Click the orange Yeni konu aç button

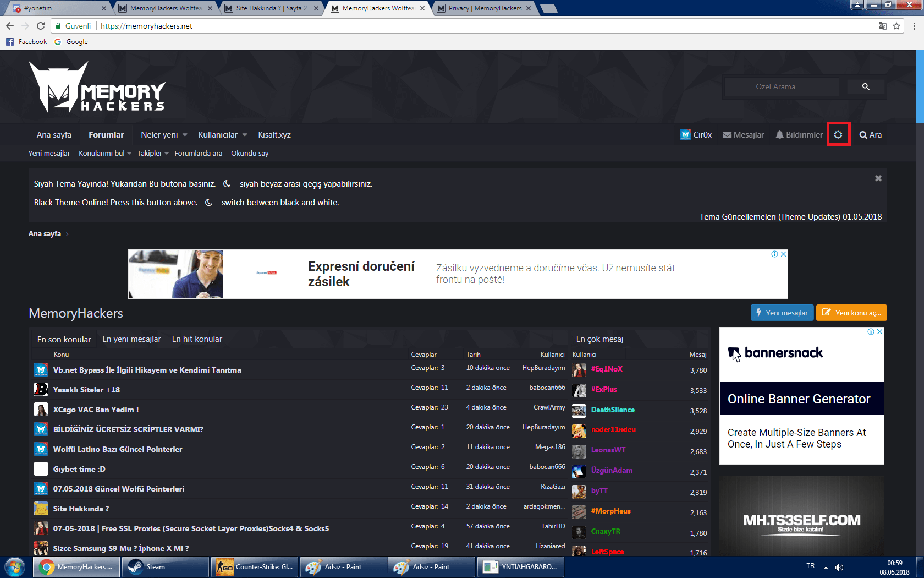(x=851, y=313)
